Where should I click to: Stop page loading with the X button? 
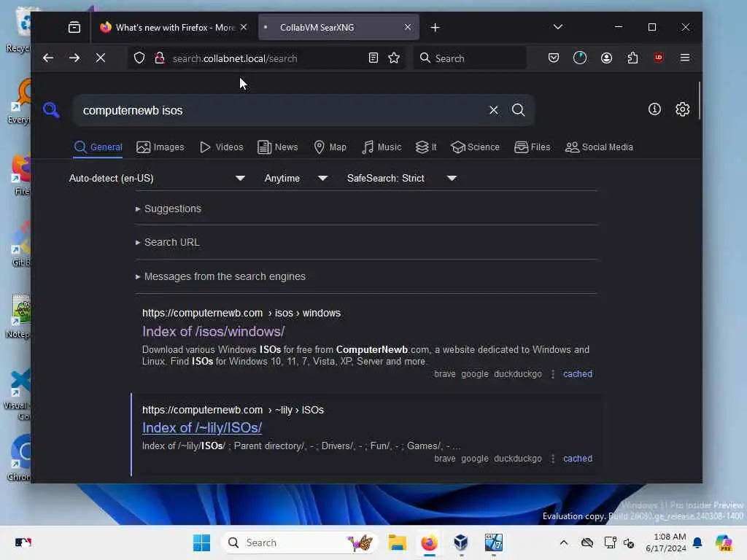(101, 58)
